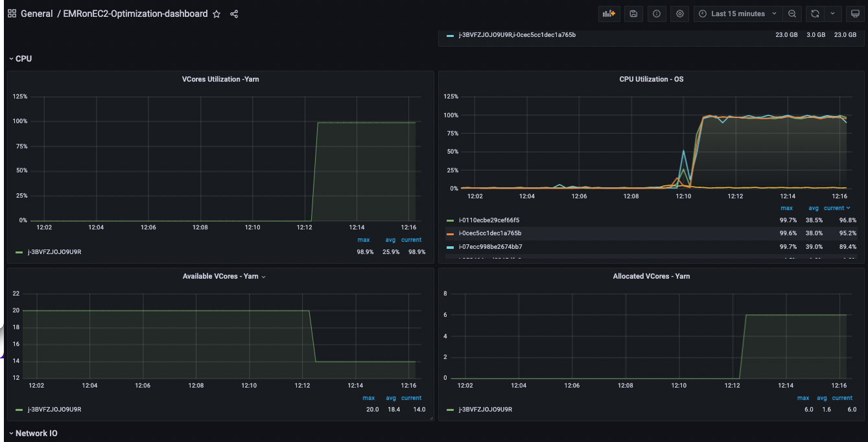Sort Allocated VCores legend by current
The image size is (868, 442).
842,398
